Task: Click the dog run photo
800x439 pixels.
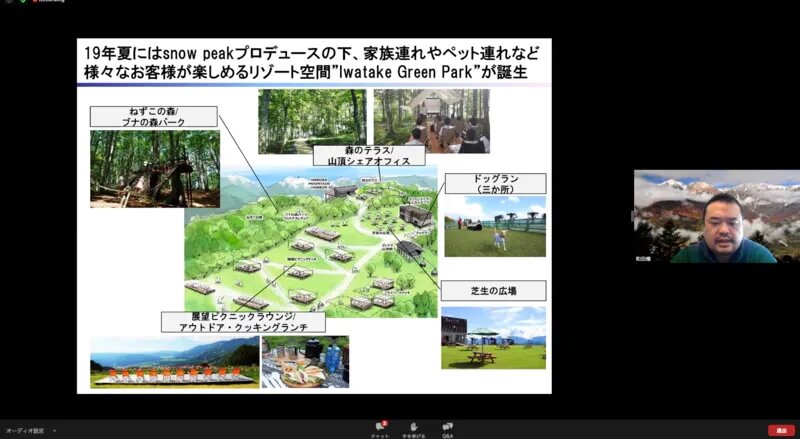Action: coord(495,226)
